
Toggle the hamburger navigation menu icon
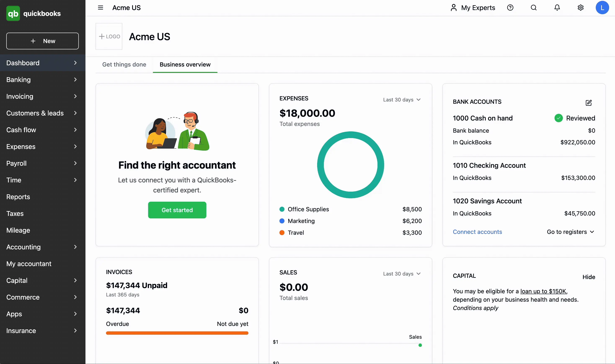tap(101, 8)
